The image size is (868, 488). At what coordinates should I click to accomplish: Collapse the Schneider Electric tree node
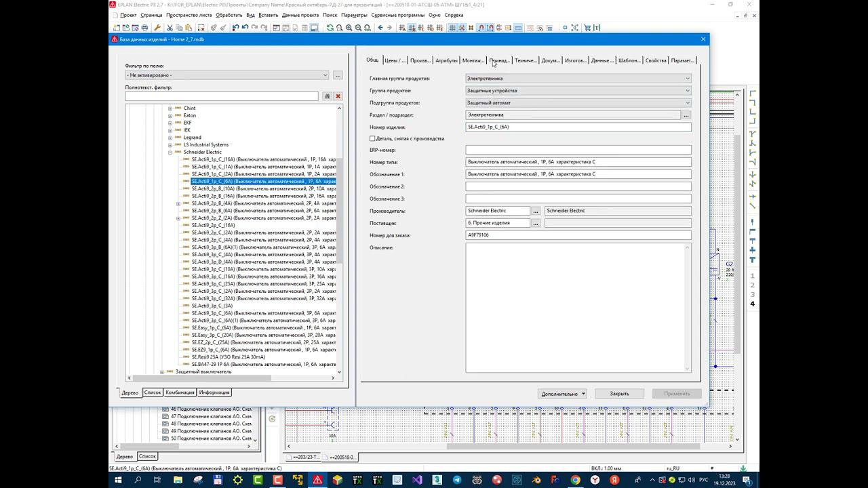coord(170,152)
